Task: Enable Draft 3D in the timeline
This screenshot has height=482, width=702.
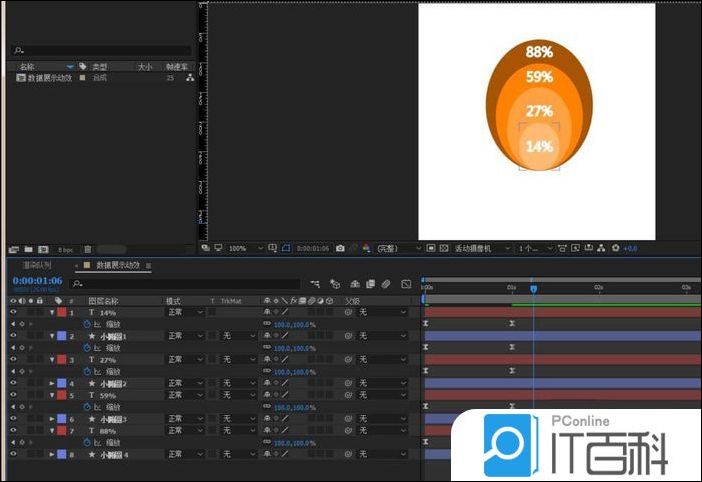Action: (x=335, y=284)
